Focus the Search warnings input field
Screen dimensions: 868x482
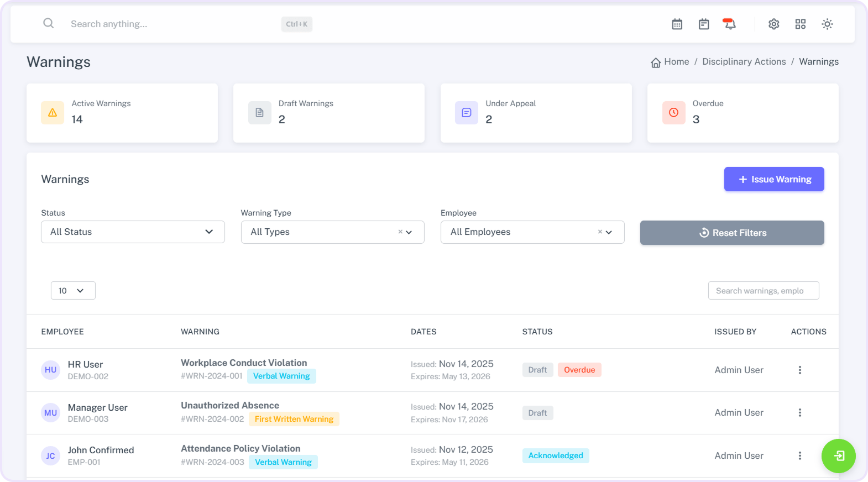click(763, 291)
